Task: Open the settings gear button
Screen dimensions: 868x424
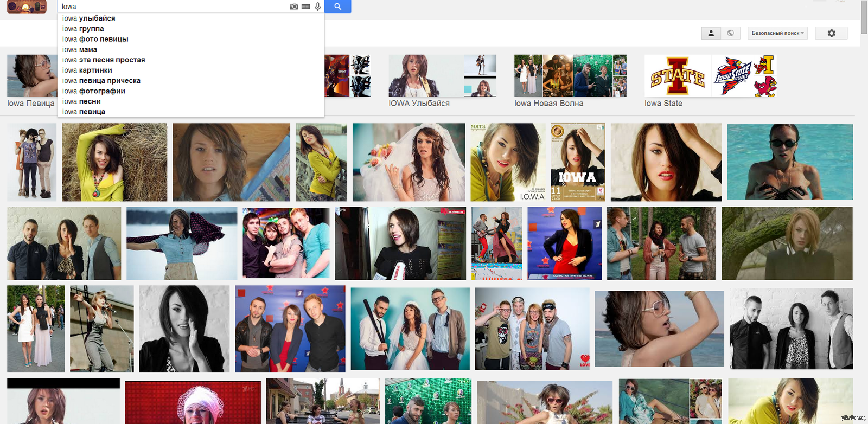Action: point(831,33)
